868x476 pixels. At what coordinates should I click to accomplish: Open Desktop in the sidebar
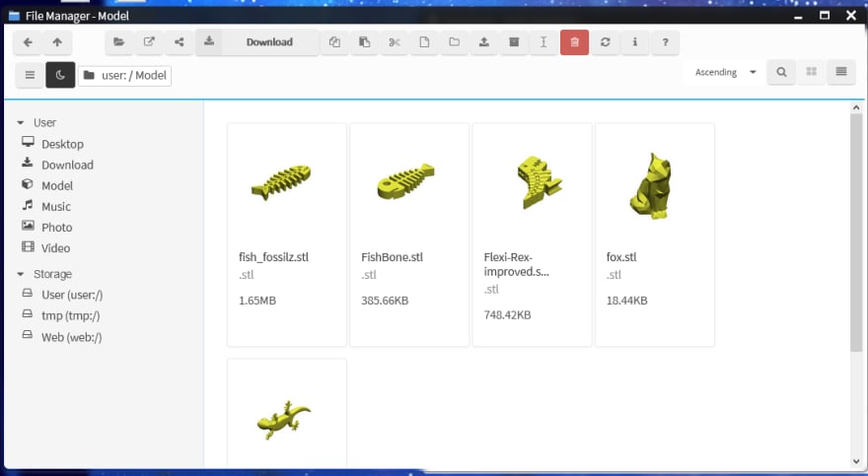click(x=53, y=144)
